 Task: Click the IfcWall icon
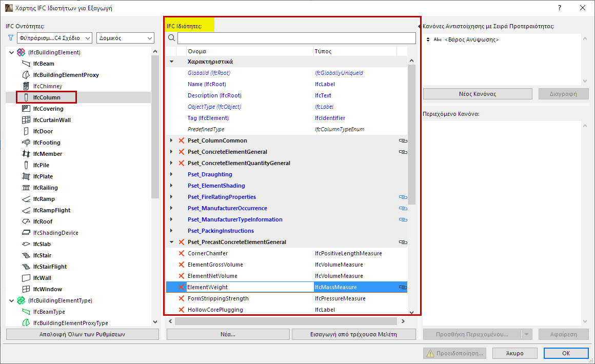(26, 278)
